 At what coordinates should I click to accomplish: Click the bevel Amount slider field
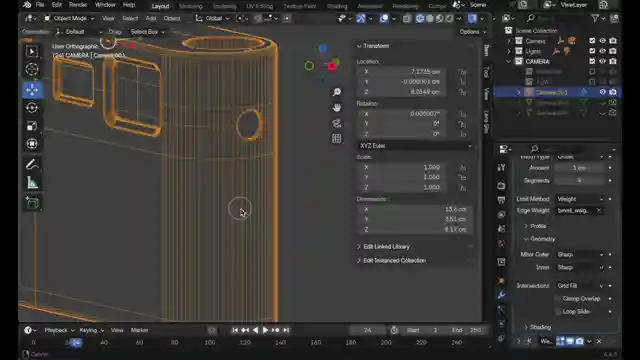(580, 168)
